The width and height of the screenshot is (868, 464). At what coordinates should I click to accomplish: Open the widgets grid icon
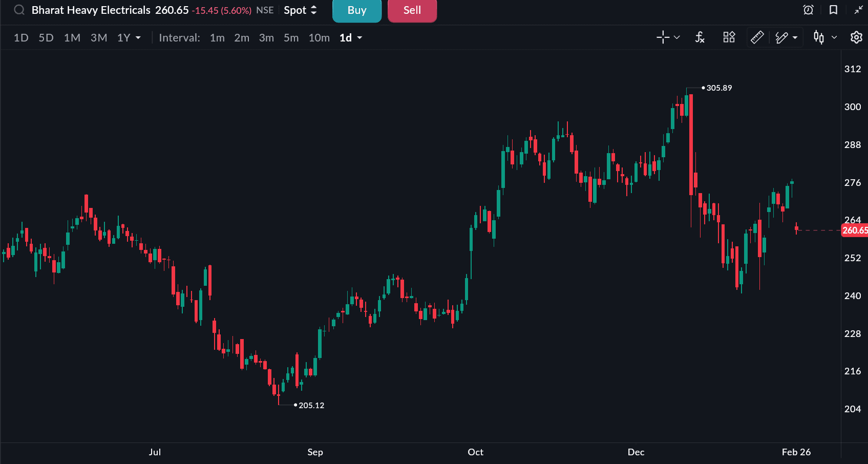[729, 37]
